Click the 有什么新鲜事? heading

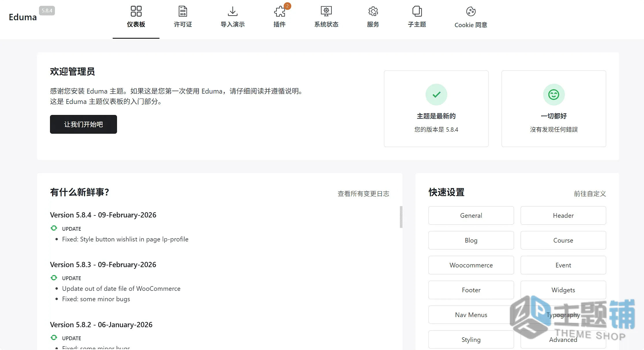[79, 192]
